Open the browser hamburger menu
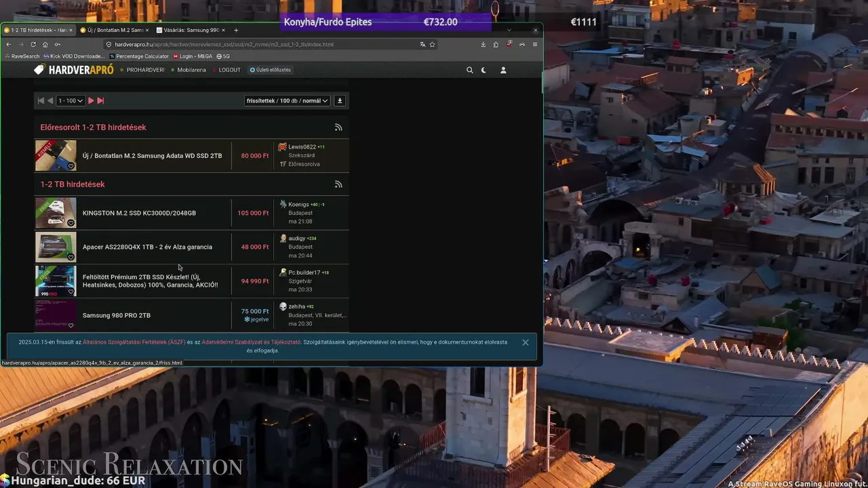The image size is (868, 488). click(x=535, y=44)
